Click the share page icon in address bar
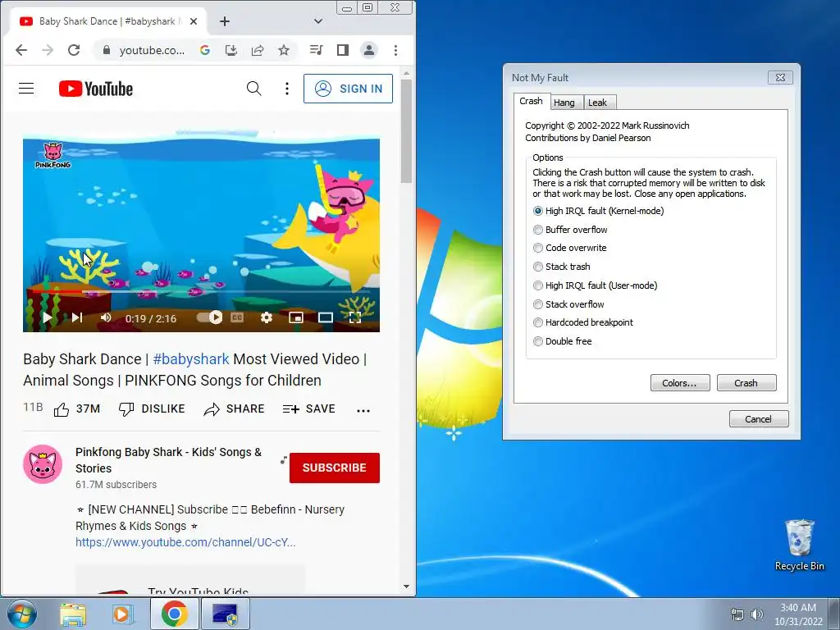This screenshot has height=630, width=840. click(x=257, y=50)
